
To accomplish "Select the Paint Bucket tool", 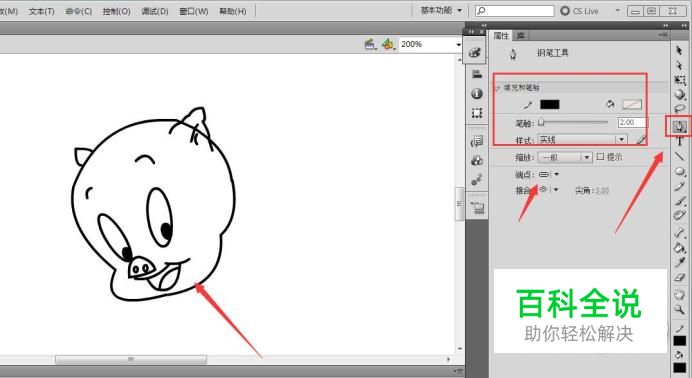I will pos(679,248).
